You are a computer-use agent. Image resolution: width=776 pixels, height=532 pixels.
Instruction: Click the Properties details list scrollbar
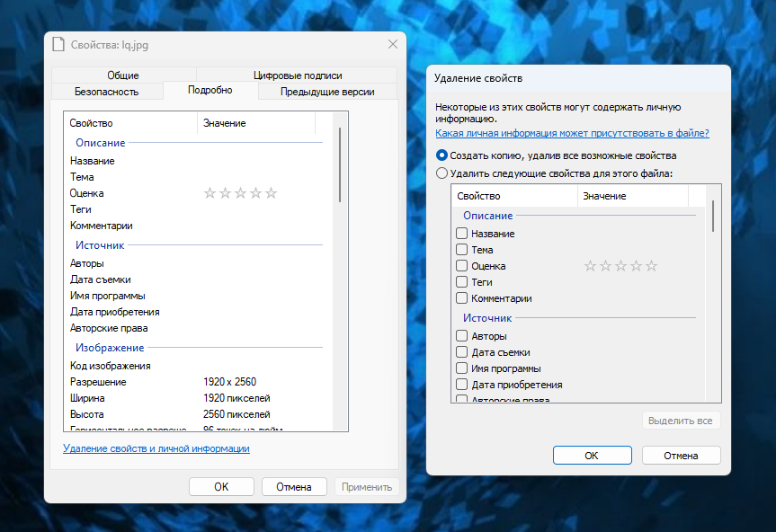coord(340,164)
